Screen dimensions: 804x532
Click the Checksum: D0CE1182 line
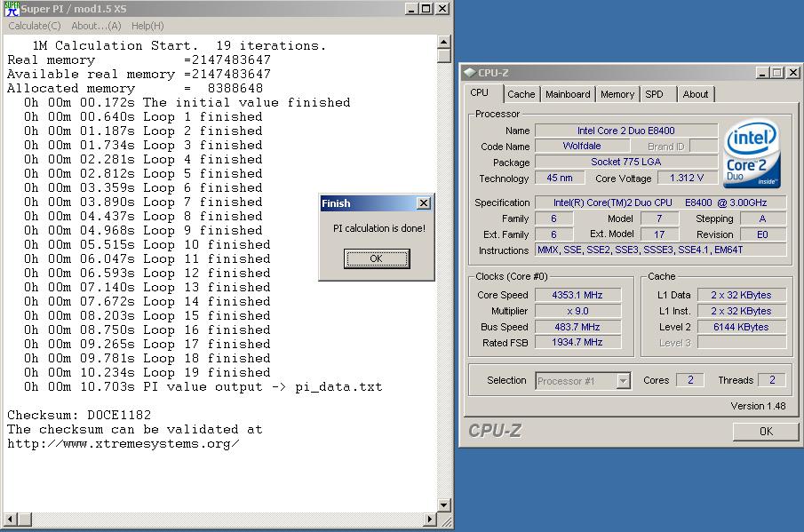[x=79, y=415]
